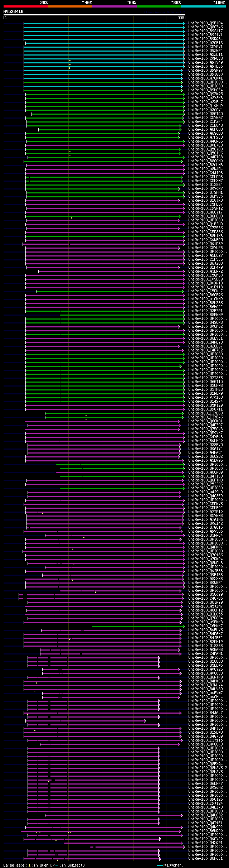Select hit label UniRef100_B9IGG0

pos(205,74)
